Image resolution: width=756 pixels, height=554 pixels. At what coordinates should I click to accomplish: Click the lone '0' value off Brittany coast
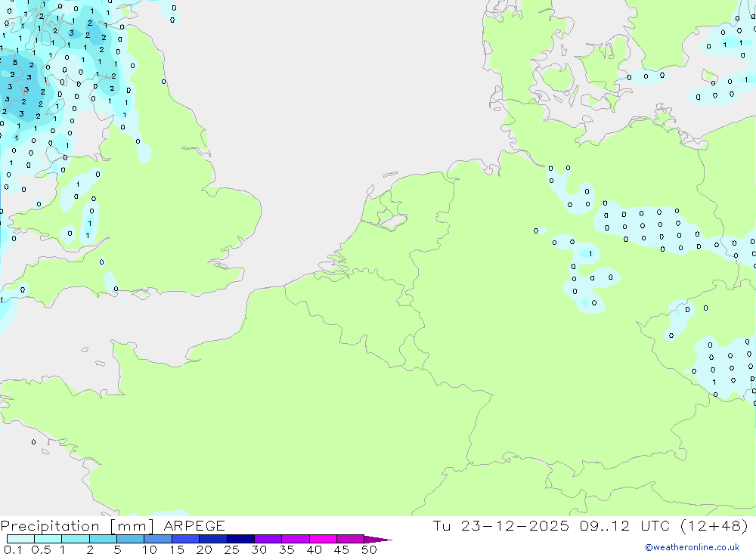pos(33,441)
